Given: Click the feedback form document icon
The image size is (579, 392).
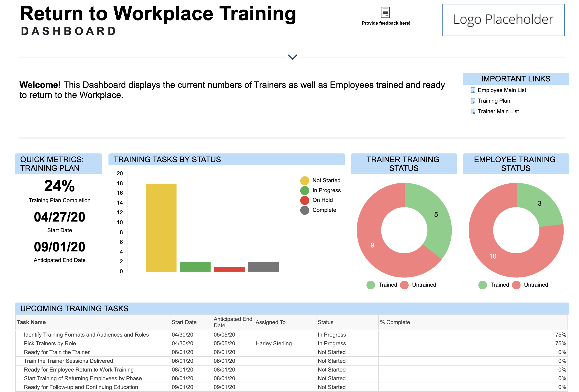Looking at the screenshot, I should pyautogui.click(x=385, y=12).
